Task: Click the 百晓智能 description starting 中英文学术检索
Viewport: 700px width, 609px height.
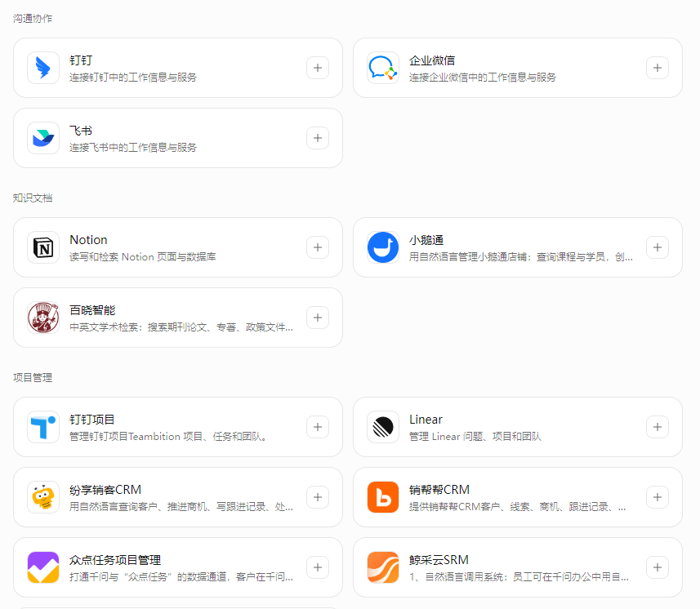Action: coord(181,327)
